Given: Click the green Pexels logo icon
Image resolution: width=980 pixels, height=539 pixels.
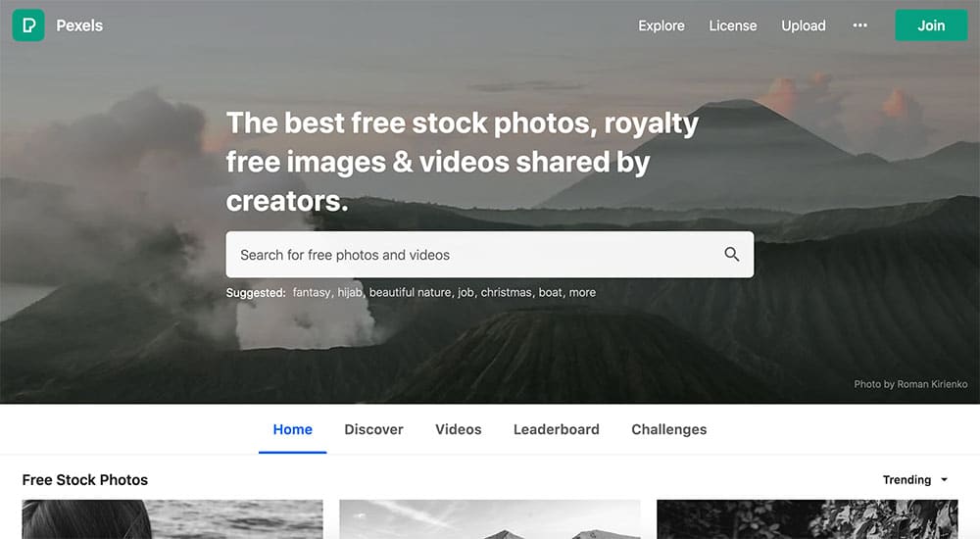Looking at the screenshot, I should coord(28,25).
